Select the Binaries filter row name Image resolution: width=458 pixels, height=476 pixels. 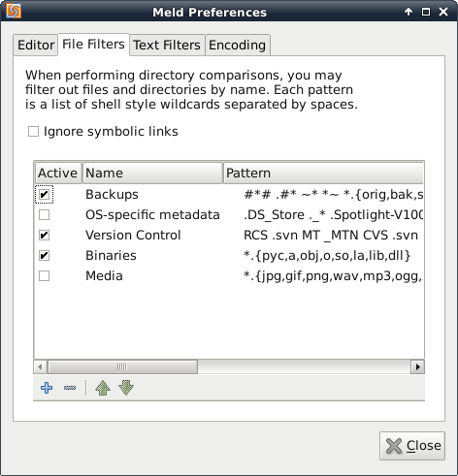pyautogui.click(x=111, y=256)
